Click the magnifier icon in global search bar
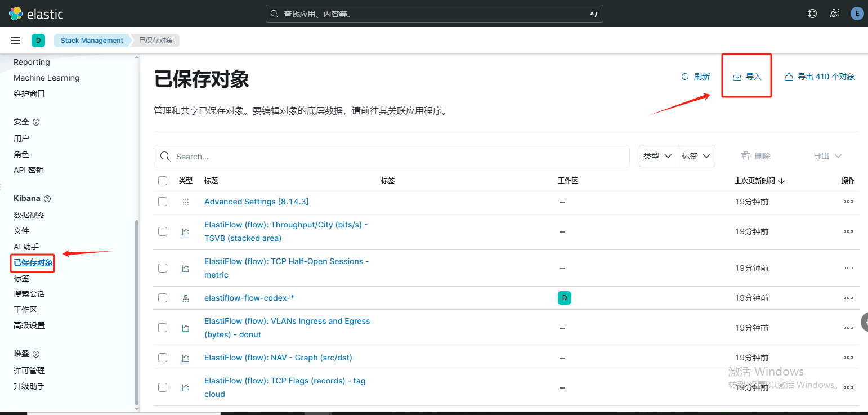The height and width of the screenshot is (415, 868). (x=274, y=14)
